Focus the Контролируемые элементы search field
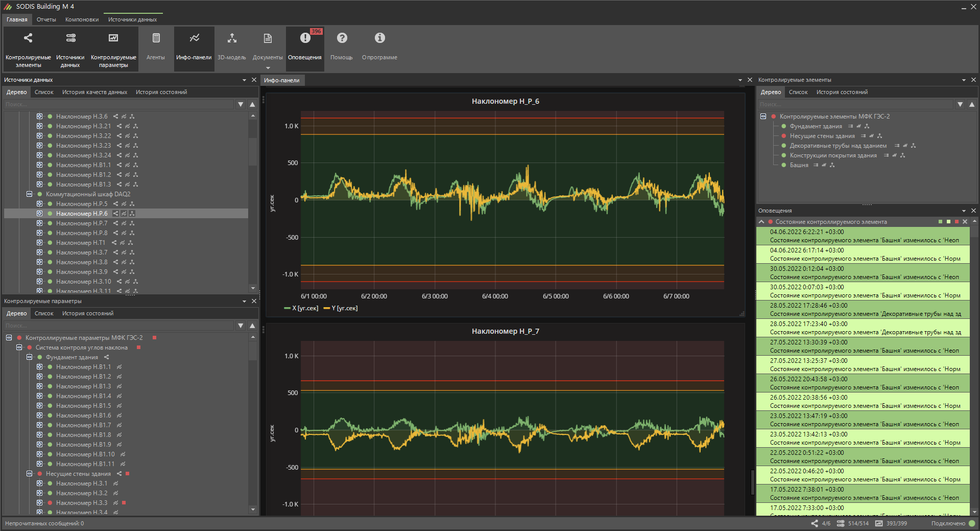This screenshot has width=980, height=531. [x=855, y=104]
